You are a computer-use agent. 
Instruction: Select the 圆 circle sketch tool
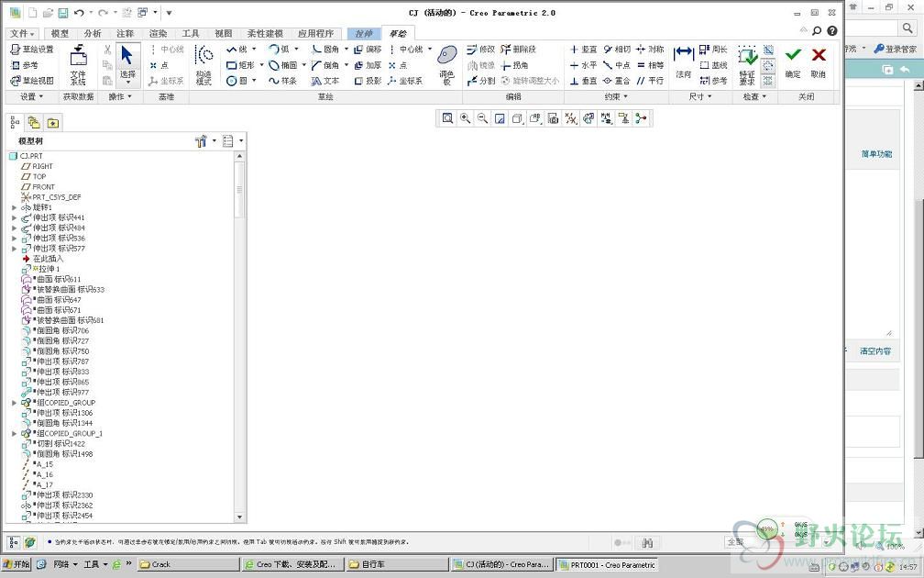(236, 80)
